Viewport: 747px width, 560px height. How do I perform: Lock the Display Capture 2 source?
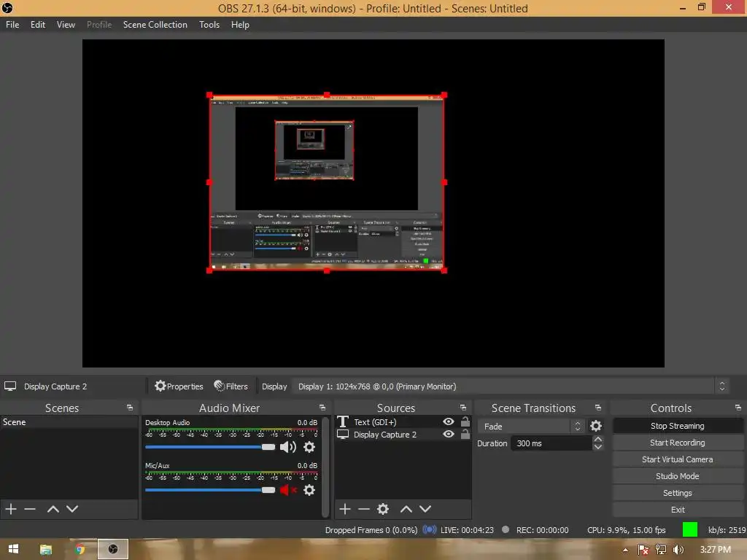pyautogui.click(x=465, y=435)
